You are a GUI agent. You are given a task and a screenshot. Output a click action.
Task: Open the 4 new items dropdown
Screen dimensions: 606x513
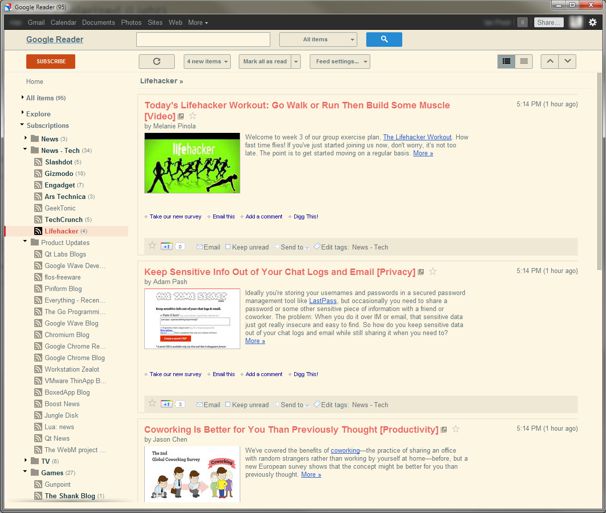pyautogui.click(x=207, y=61)
